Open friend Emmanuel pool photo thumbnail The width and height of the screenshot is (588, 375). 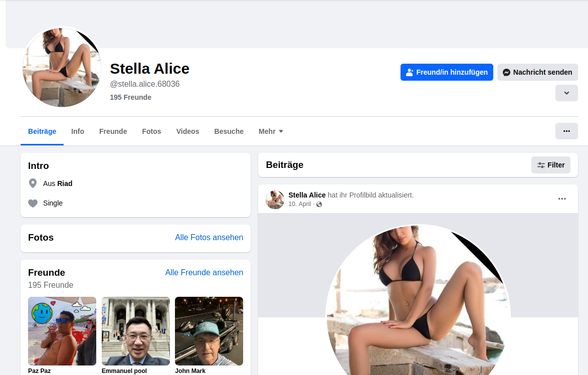click(x=136, y=331)
